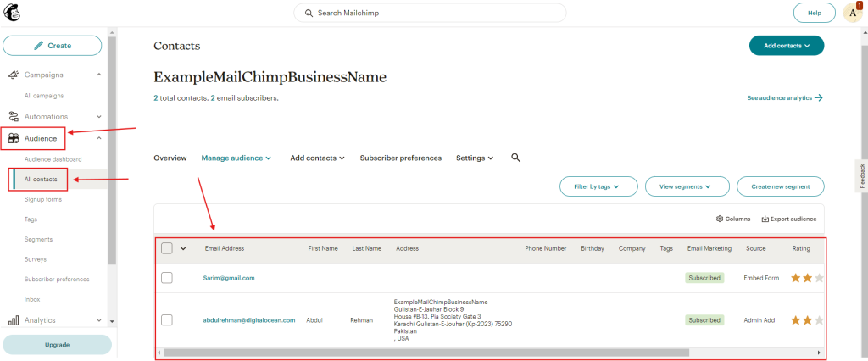
Task: Expand the Analytics sidebar section
Action: (99, 320)
